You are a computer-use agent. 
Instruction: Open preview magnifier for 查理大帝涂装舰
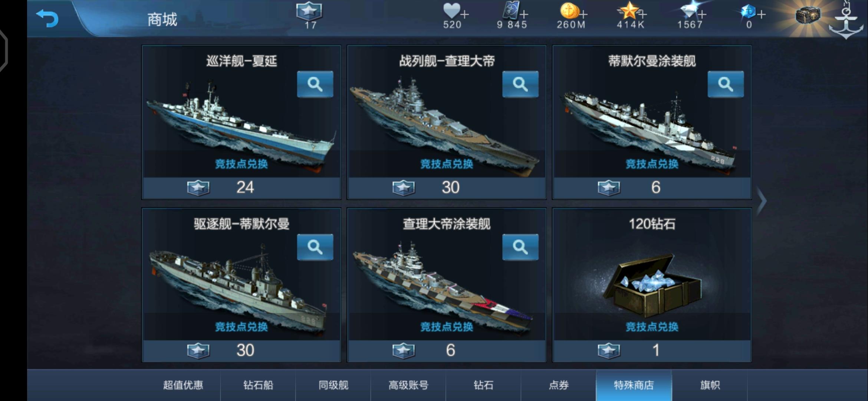520,247
